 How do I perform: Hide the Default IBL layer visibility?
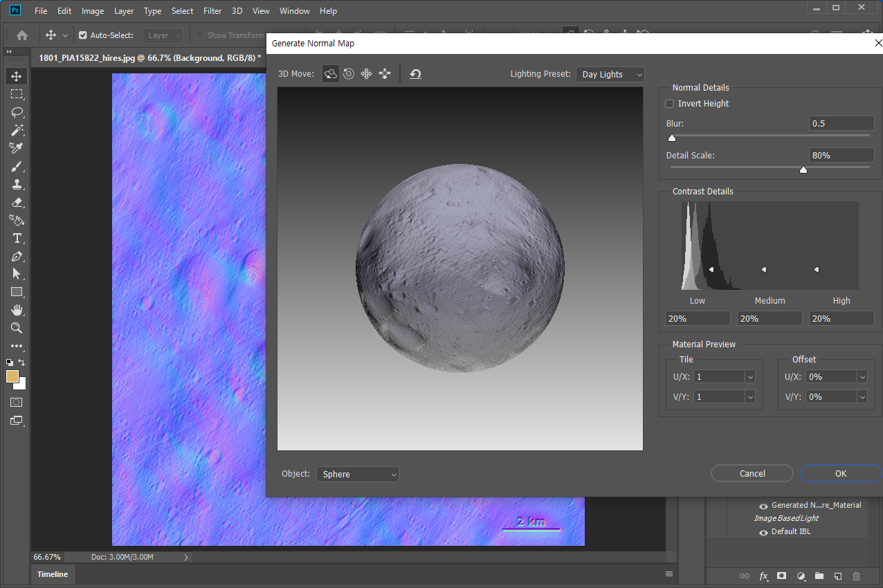point(764,532)
